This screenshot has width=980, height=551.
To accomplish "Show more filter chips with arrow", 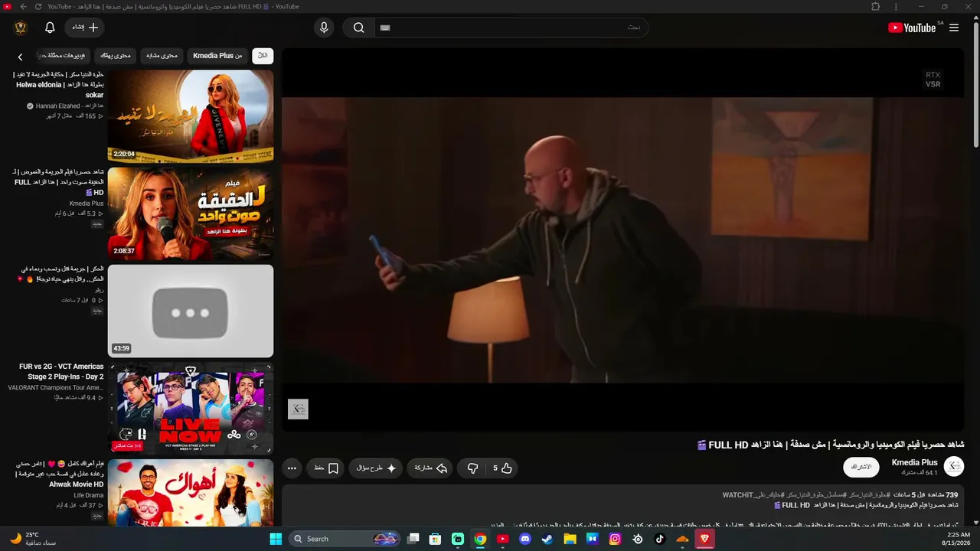I will coord(21,57).
